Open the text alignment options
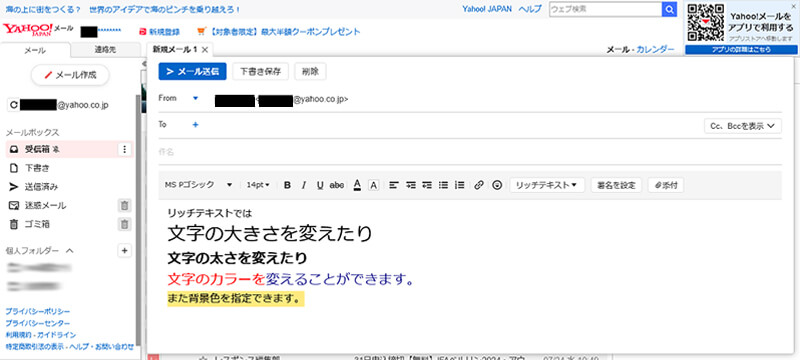This screenshot has width=800, height=360. pos(393,185)
